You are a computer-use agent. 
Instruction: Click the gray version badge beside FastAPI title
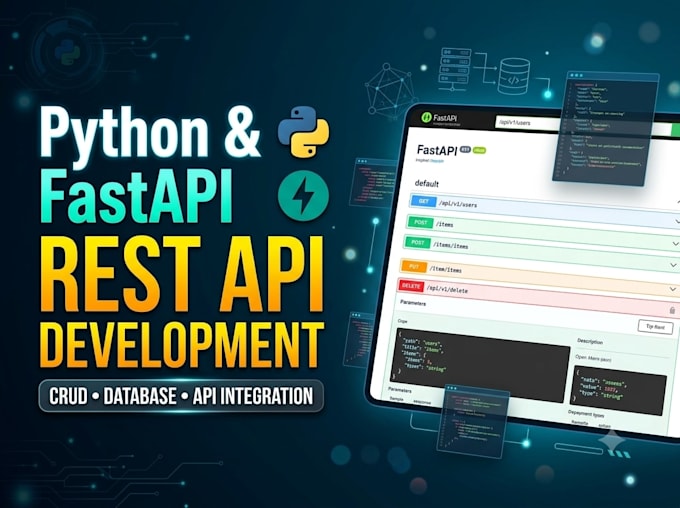465,149
